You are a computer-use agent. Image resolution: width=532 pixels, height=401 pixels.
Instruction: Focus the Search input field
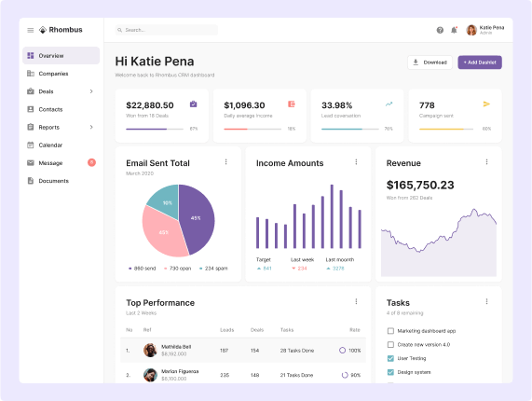click(x=167, y=30)
